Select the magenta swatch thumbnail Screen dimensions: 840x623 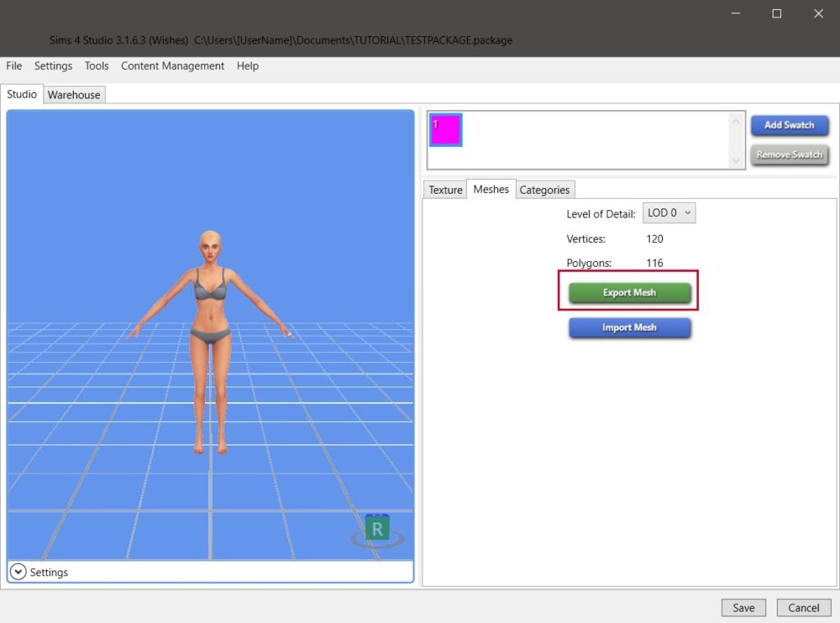(446, 130)
